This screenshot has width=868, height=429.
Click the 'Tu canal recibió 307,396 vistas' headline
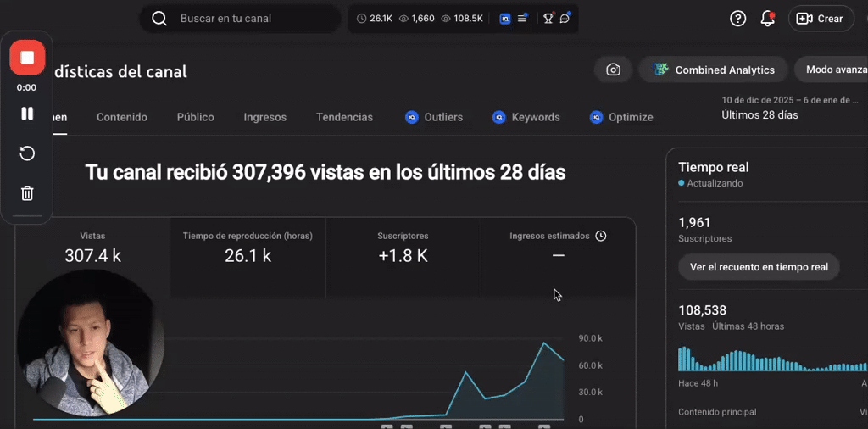[325, 173]
